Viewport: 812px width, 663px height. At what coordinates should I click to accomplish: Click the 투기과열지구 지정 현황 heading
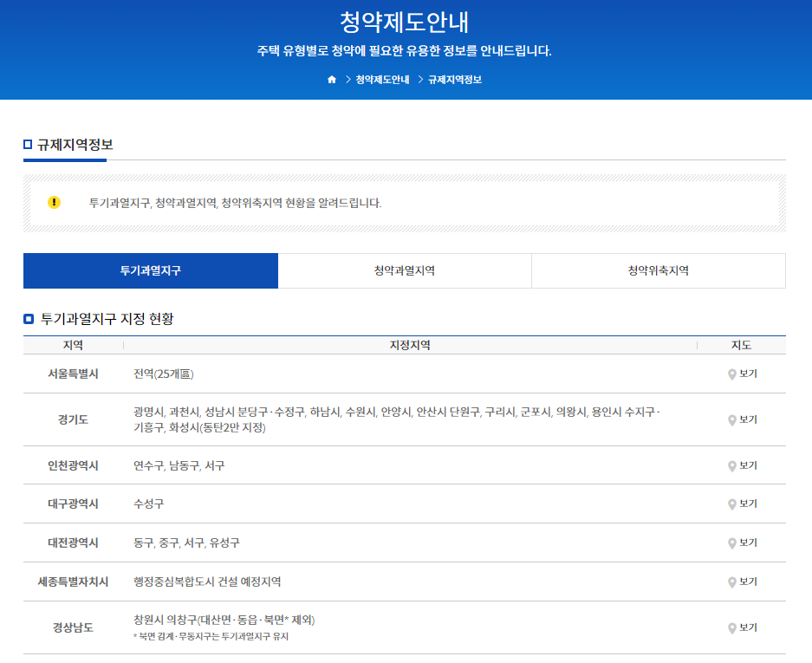(107, 319)
